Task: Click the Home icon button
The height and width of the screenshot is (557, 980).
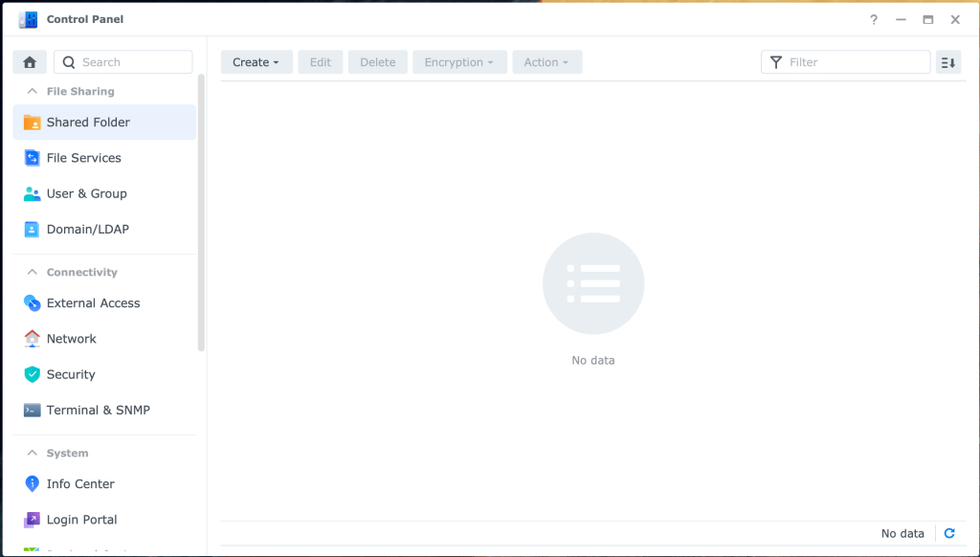Action: coord(30,62)
